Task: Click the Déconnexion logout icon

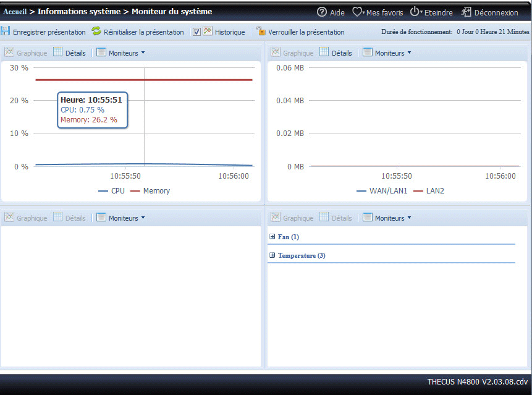Action: click(x=466, y=12)
